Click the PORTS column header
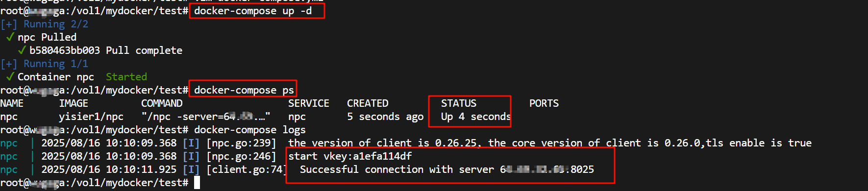Image resolution: width=868 pixels, height=191 pixels. click(544, 103)
